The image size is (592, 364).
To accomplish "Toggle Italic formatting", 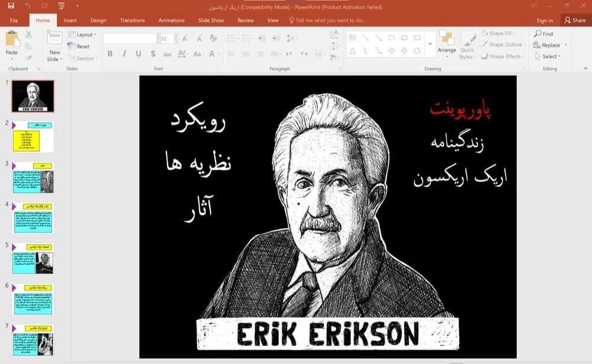I will pyautogui.click(x=124, y=54).
